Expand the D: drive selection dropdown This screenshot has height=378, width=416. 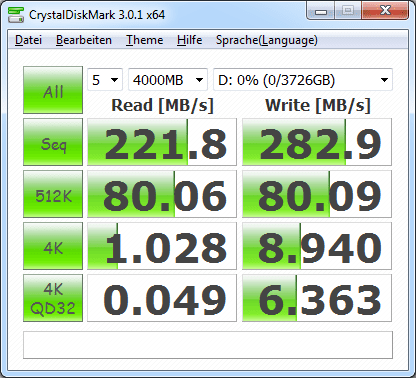tap(303, 80)
